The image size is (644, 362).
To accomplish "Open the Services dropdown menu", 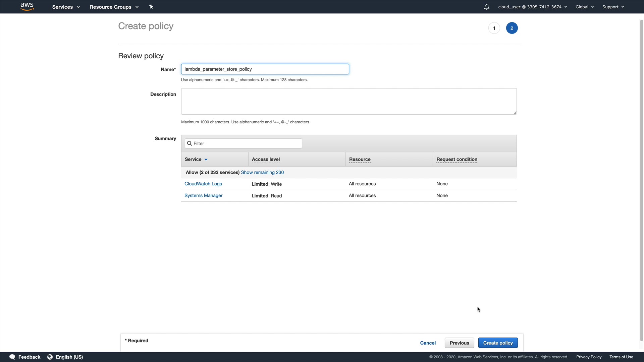I will [66, 7].
